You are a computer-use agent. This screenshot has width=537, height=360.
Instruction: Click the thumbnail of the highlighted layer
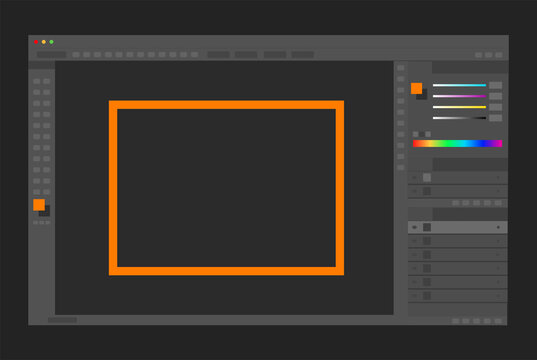pyautogui.click(x=427, y=227)
